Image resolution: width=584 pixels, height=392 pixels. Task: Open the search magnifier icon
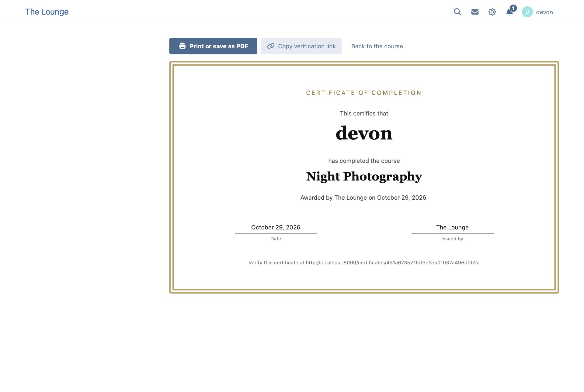[x=457, y=12]
